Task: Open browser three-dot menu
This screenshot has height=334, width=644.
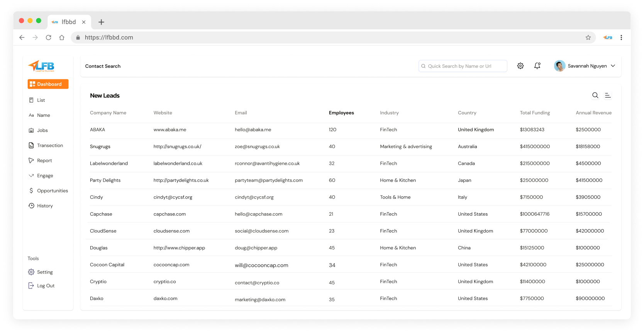Action: (621, 37)
